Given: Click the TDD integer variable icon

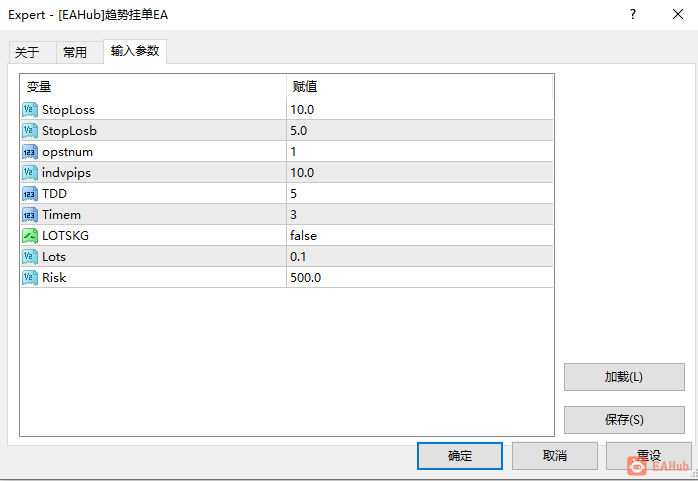Looking at the screenshot, I should coord(30,194).
